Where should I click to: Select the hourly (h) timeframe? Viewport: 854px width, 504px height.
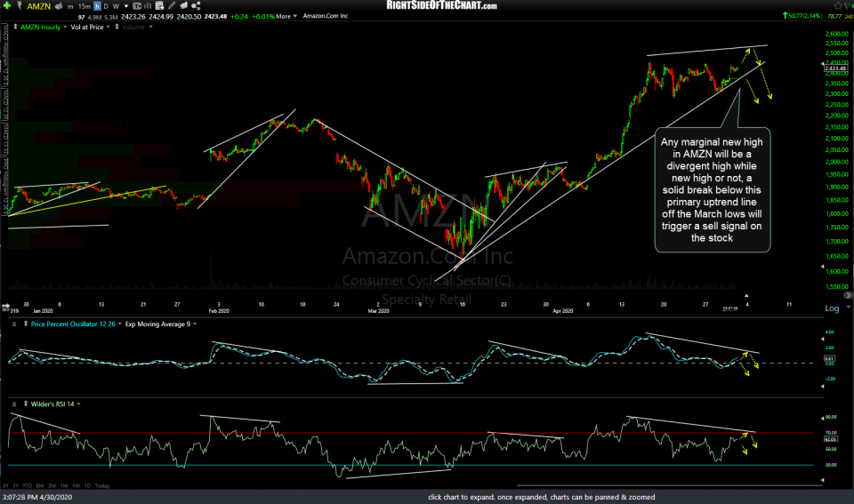pyautogui.click(x=97, y=6)
